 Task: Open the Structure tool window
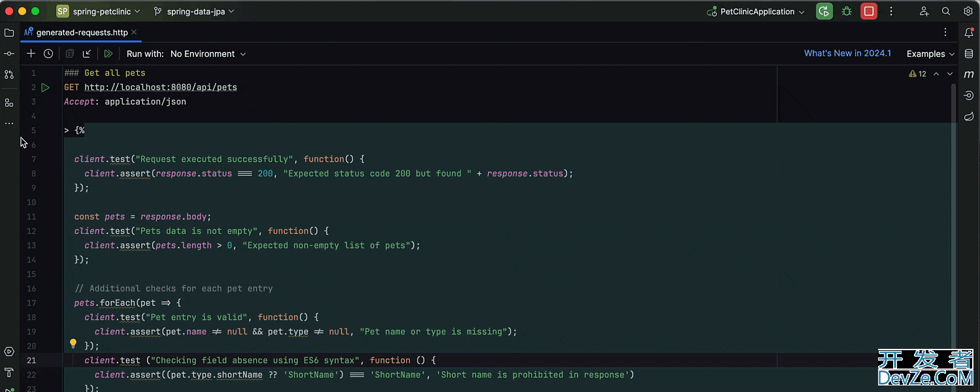click(x=9, y=103)
